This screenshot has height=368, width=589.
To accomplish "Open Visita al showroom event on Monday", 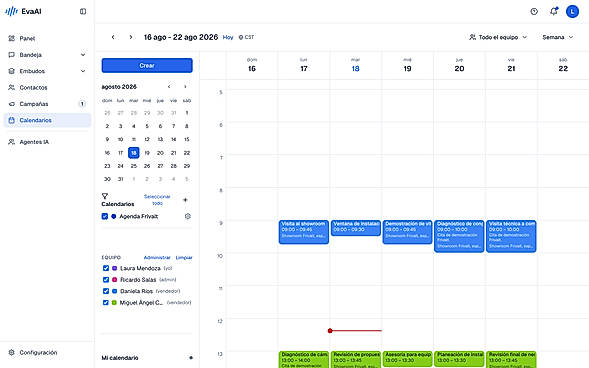I will [304, 232].
